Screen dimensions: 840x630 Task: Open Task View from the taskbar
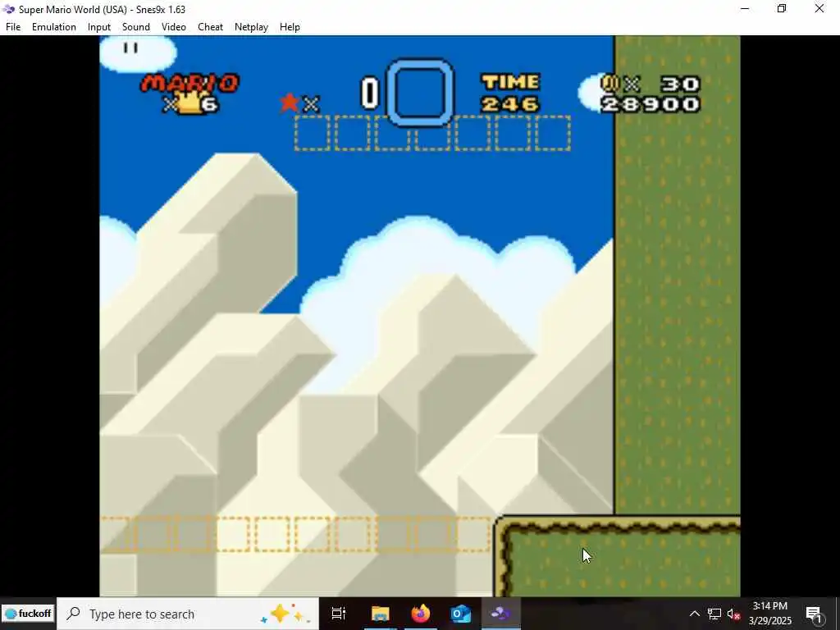pos(339,614)
